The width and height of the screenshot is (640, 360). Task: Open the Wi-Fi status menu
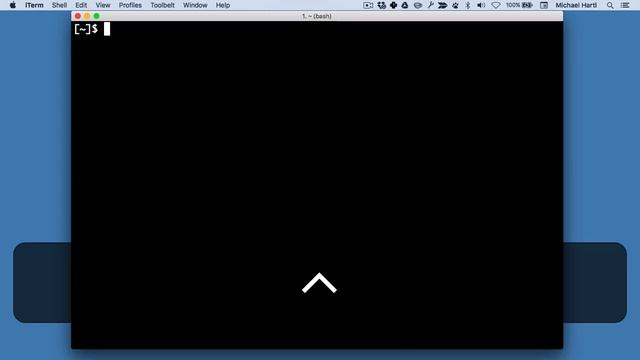pyautogui.click(x=496, y=5)
